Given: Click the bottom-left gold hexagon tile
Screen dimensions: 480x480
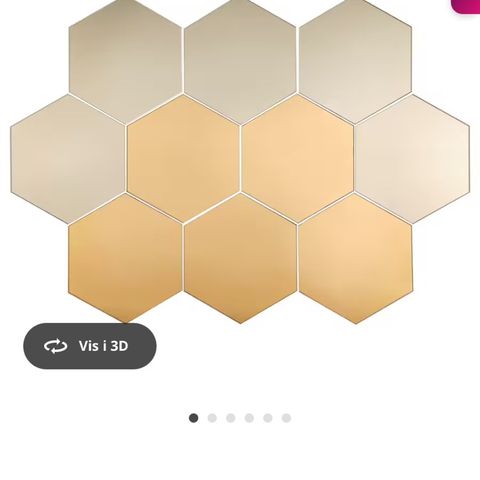Looking at the screenshot, I should (x=126, y=259).
